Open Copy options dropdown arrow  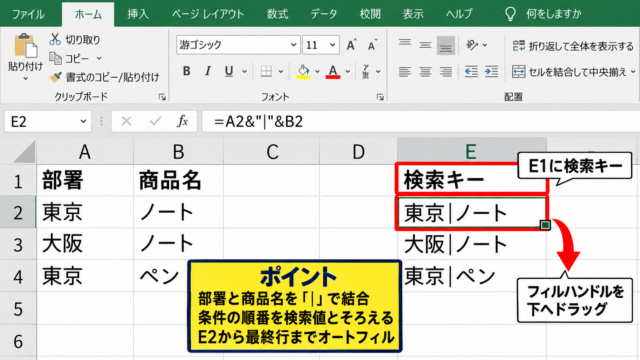99,58
